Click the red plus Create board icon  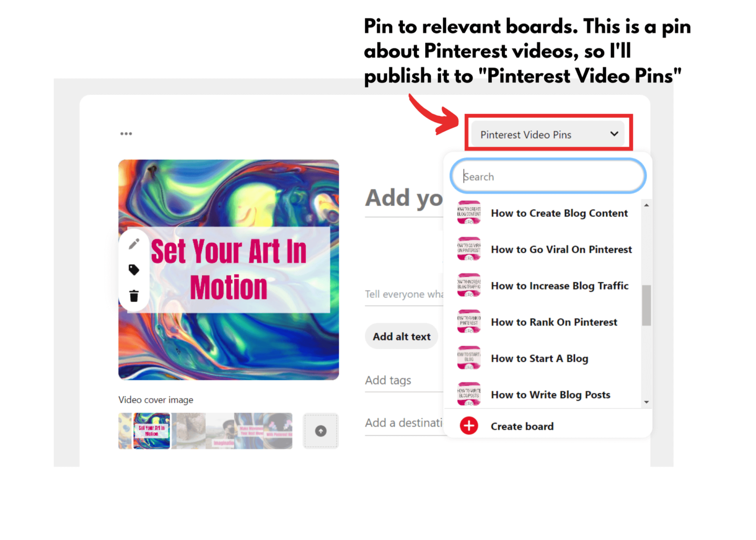[x=469, y=426]
